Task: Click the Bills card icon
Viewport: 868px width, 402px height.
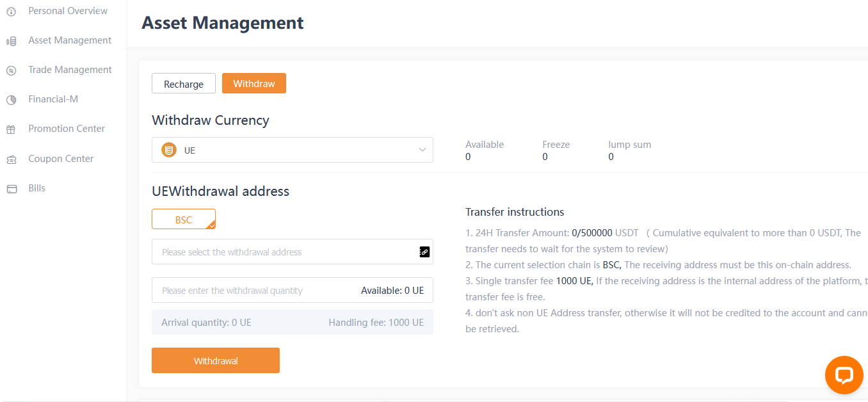Action: click(x=11, y=189)
